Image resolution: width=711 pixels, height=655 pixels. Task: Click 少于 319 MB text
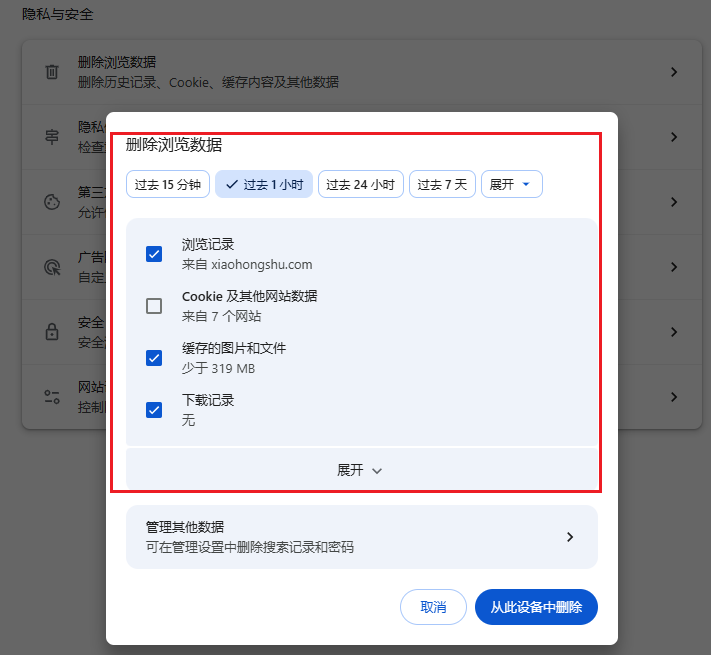click(x=218, y=369)
